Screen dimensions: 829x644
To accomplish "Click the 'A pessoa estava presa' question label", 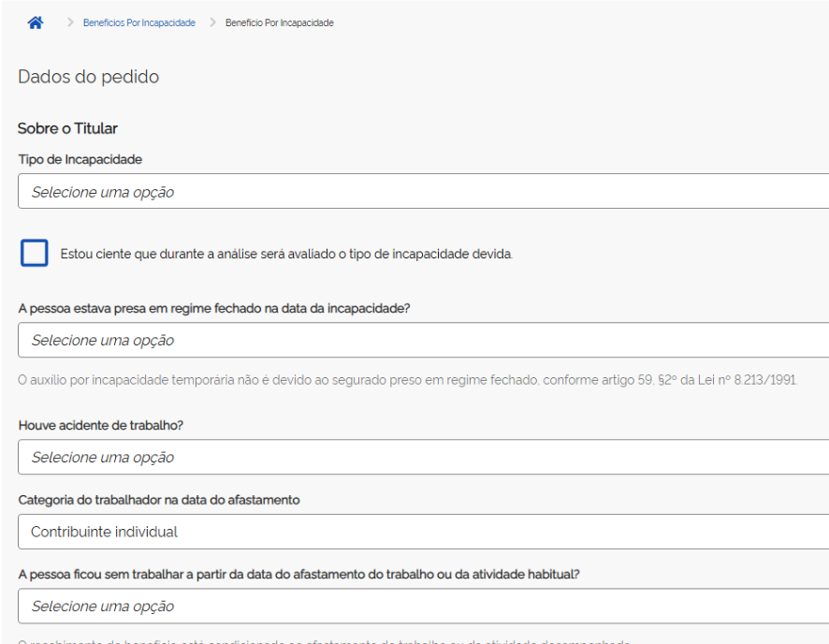I will tap(214, 308).
